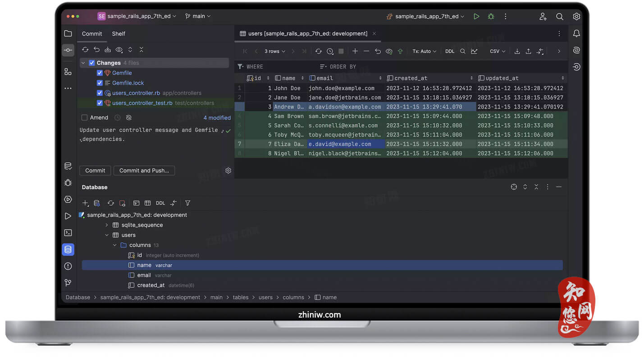Open More tool windows ellipsis in left sidebar

68,88
